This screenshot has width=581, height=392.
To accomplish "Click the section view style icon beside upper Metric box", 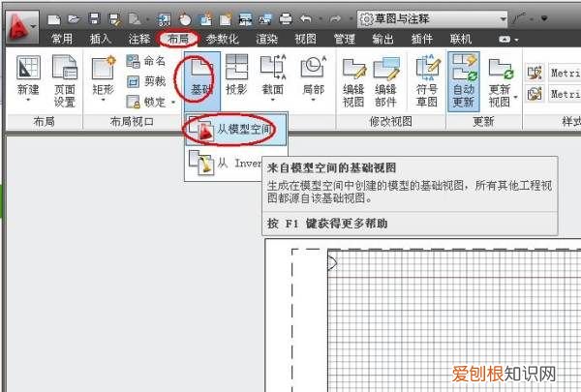I will 535,73.
